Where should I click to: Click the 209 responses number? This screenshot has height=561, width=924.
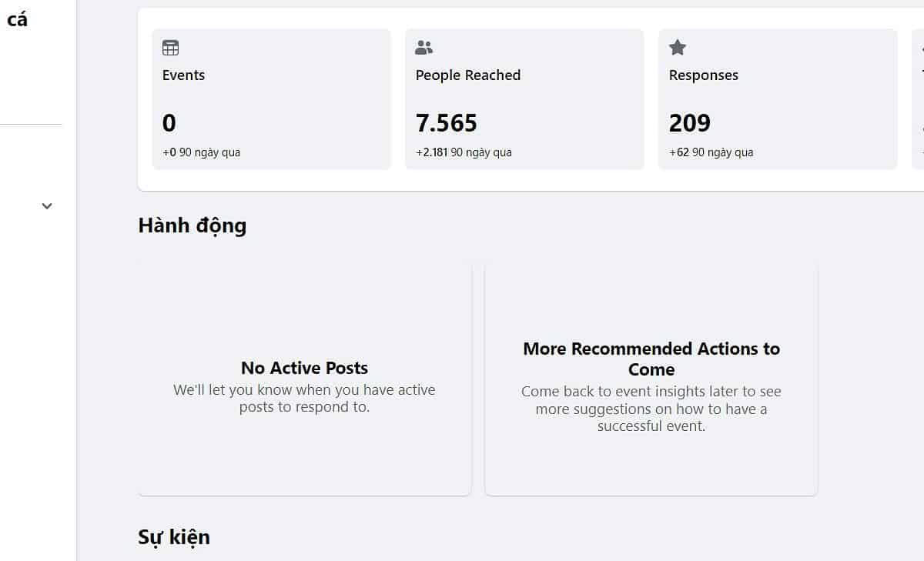point(690,123)
